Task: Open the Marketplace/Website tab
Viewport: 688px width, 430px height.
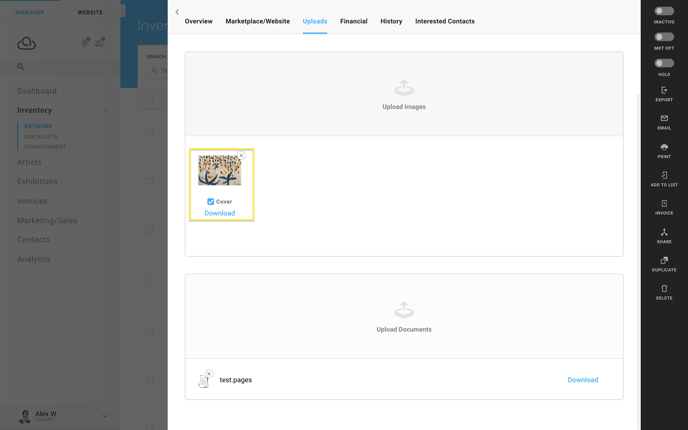Action: [x=258, y=21]
